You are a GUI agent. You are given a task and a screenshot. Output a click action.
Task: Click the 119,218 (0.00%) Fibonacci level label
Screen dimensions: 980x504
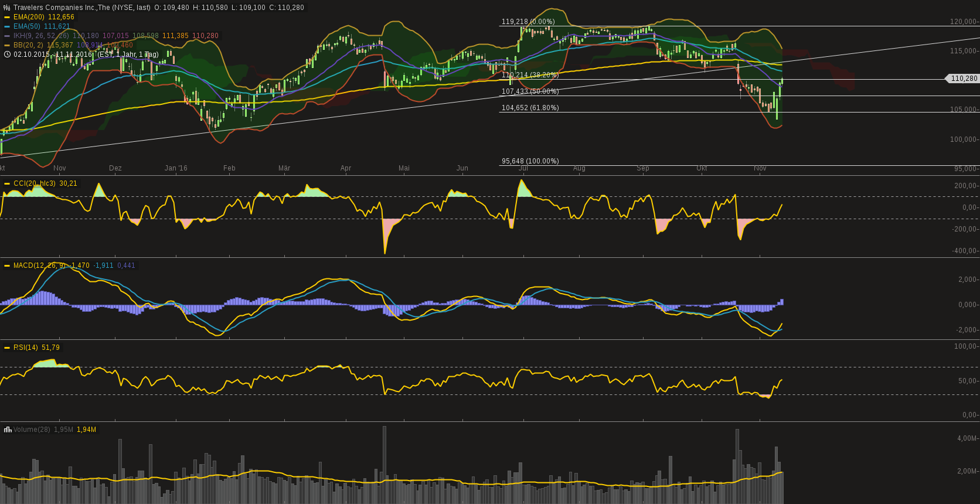tap(528, 22)
